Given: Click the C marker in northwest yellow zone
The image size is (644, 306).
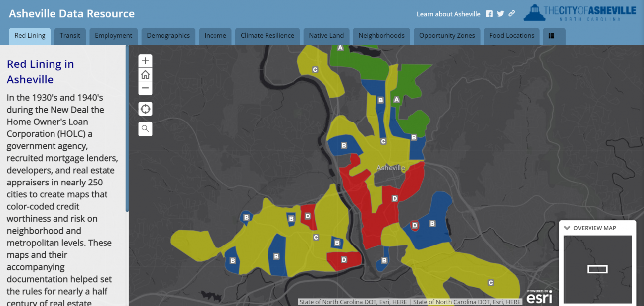Looking at the screenshot, I should (x=315, y=70).
